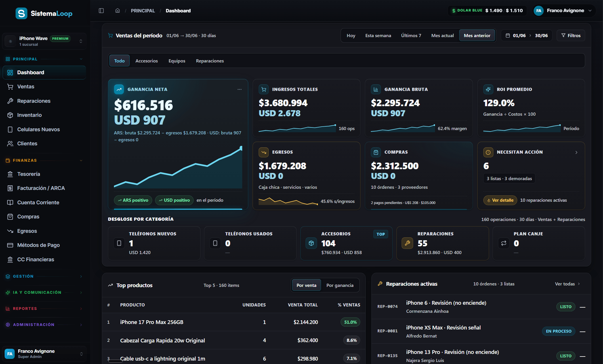Click the Compras bag icon
The width and height of the screenshot is (603, 364).
(376, 152)
